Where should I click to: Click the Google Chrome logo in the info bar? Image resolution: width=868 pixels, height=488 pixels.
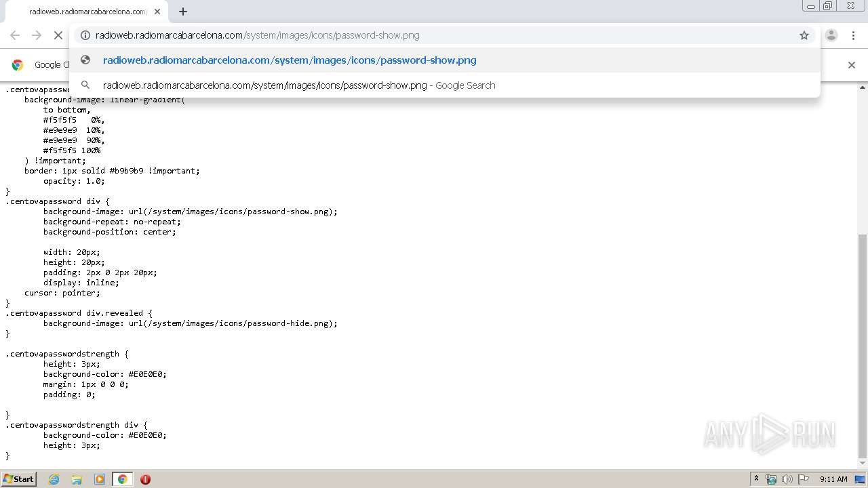(x=18, y=65)
